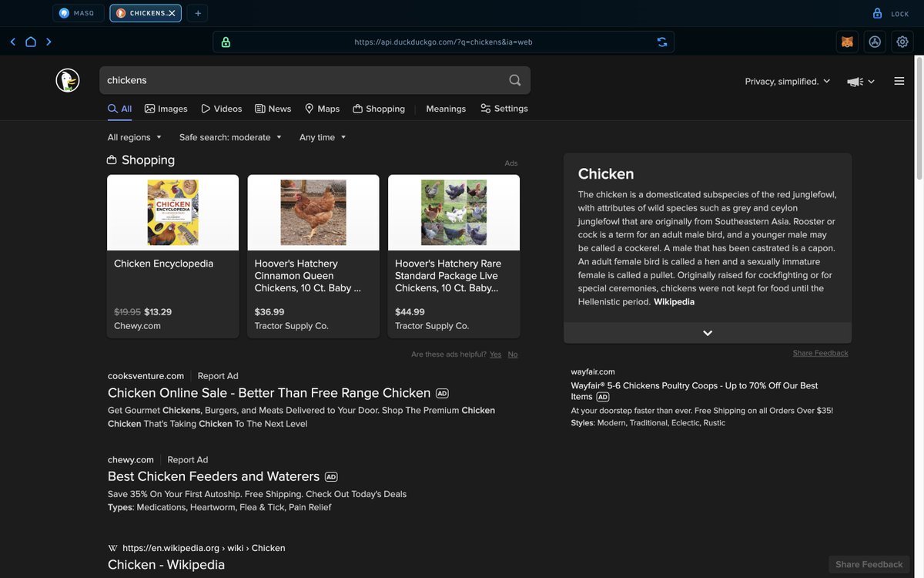Open the Cinnamon Queen chicken photo
924x578 pixels.
pyautogui.click(x=313, y=213)
